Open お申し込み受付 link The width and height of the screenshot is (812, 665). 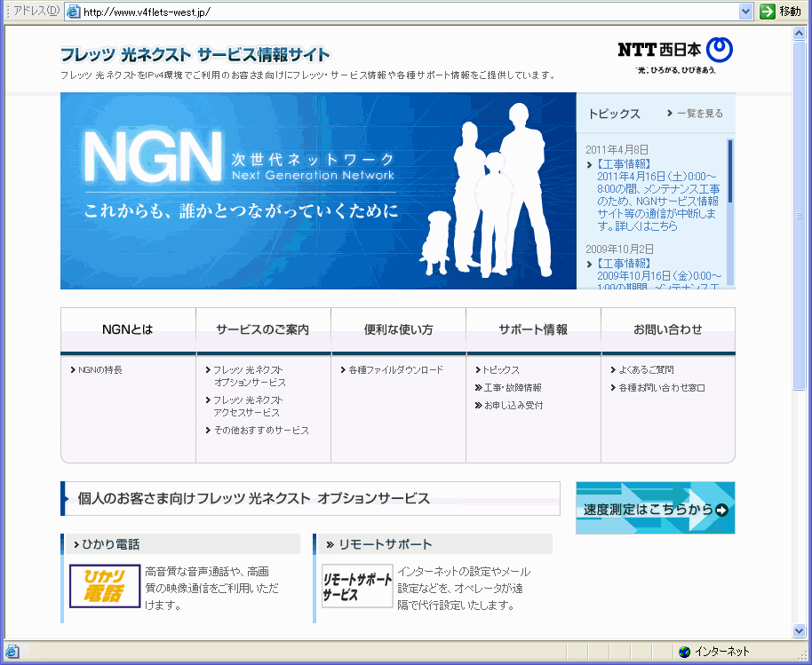coord(513,406)
